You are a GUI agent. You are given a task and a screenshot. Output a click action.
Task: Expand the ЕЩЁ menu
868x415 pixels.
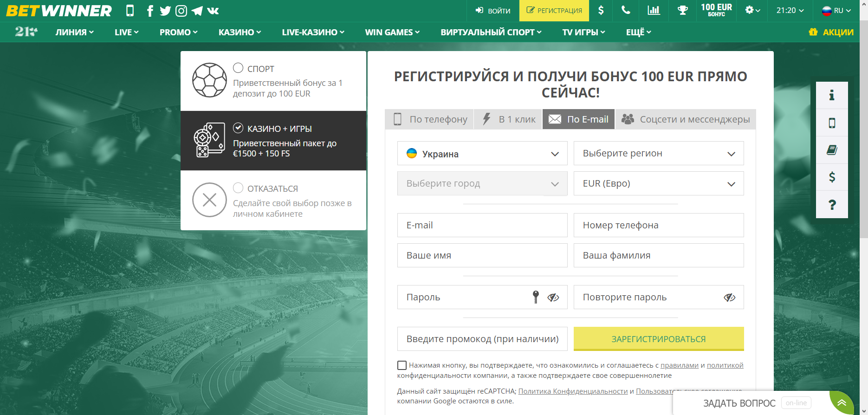pos(639,32)
